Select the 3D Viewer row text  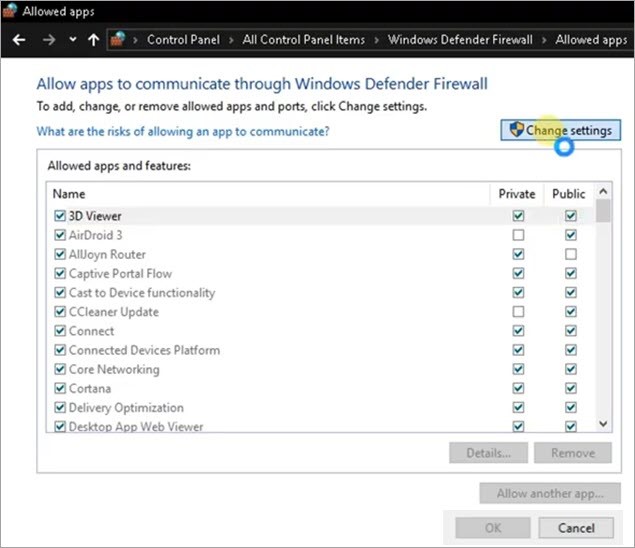click(x=95, y=216)
